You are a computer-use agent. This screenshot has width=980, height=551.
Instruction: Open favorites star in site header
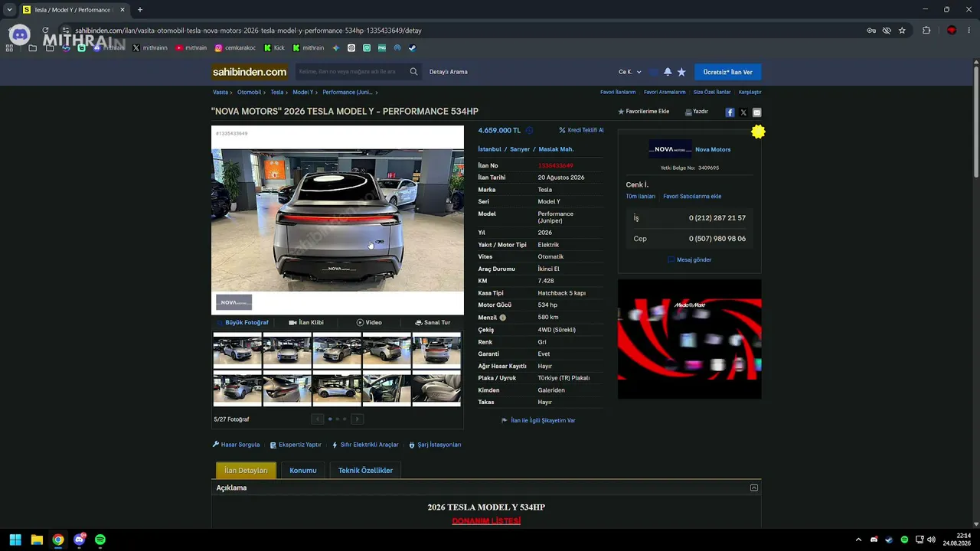[681, 72]
